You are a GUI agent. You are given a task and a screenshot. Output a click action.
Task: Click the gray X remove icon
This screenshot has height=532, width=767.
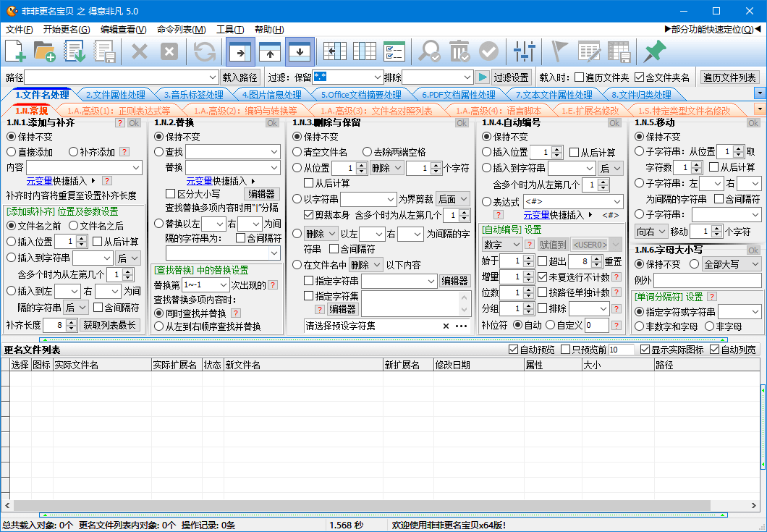pyautogui.click(x=140, y=51)
